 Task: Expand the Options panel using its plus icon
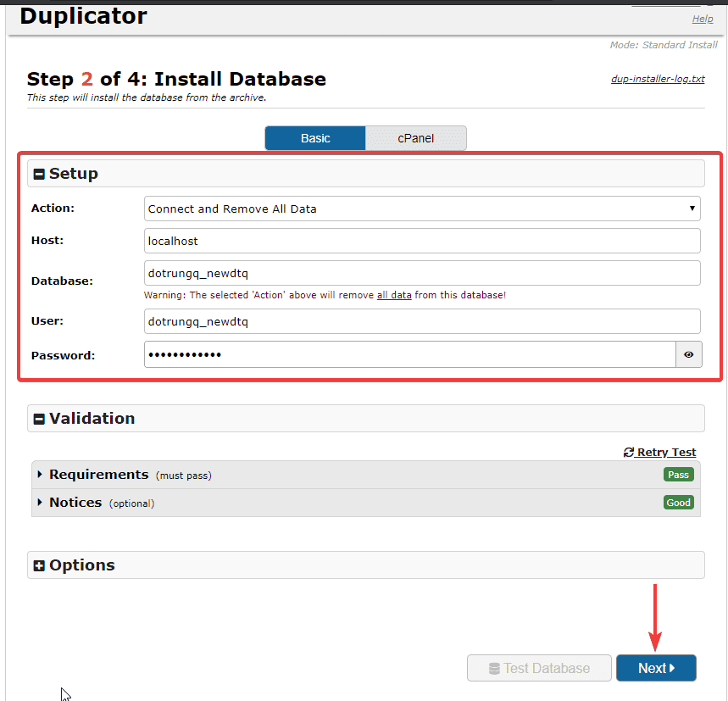(39, 565)
